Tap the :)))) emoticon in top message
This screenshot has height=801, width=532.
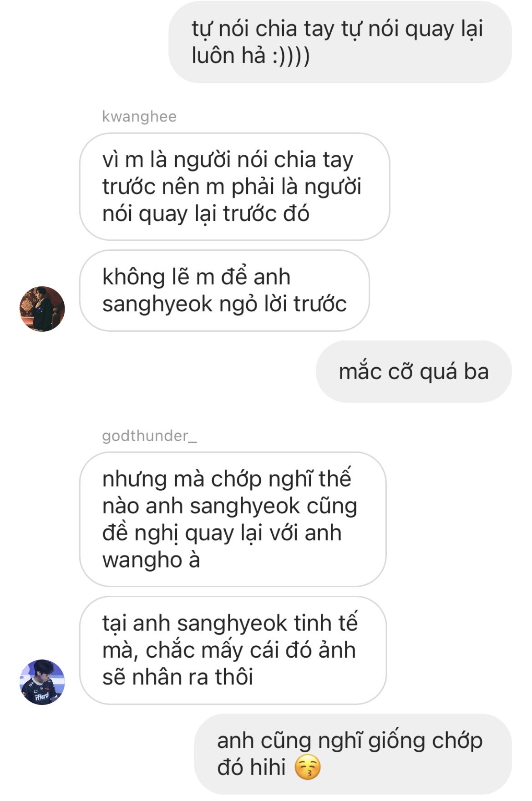point(291,56)
